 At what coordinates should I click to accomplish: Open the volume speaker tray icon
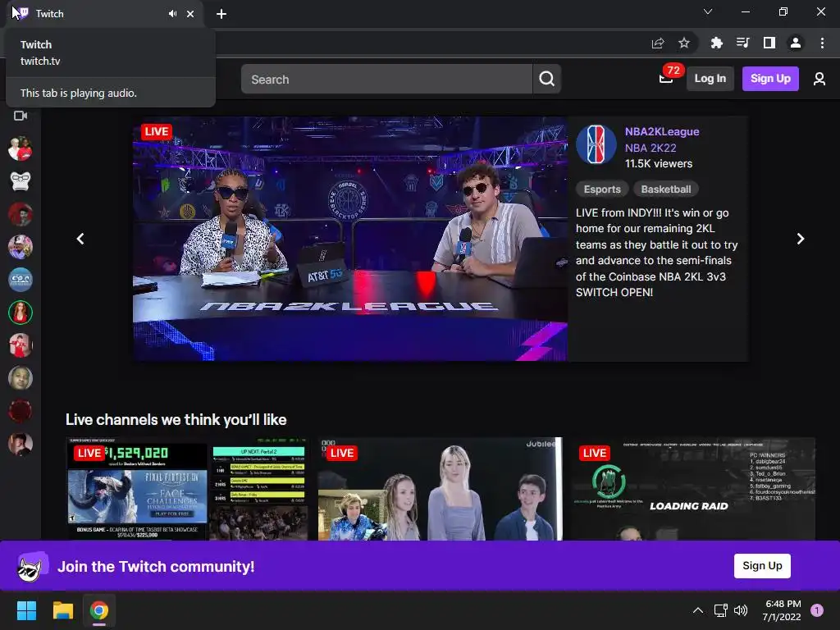[x=741, y=610]
